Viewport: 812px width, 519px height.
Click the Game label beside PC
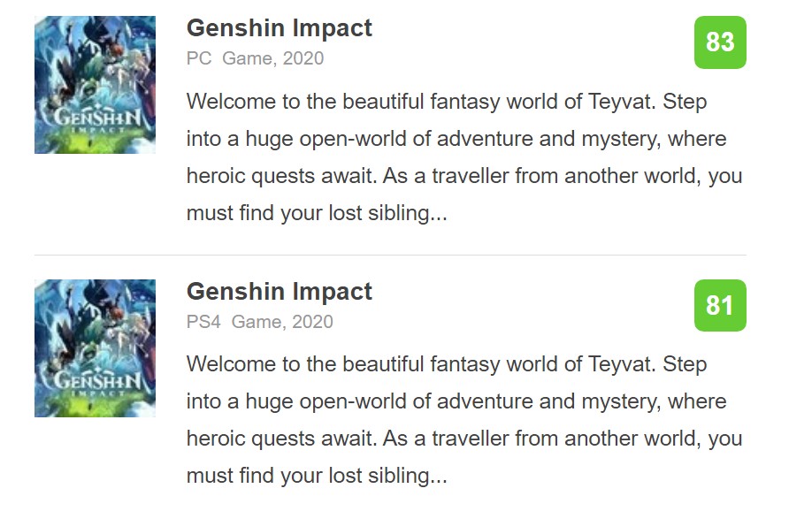[248, 58]
